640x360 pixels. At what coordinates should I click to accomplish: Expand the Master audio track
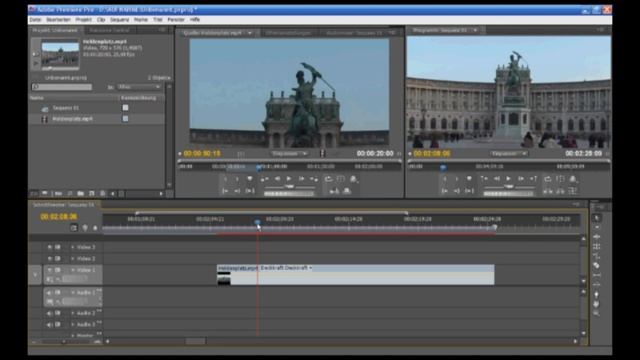point(73,335)
